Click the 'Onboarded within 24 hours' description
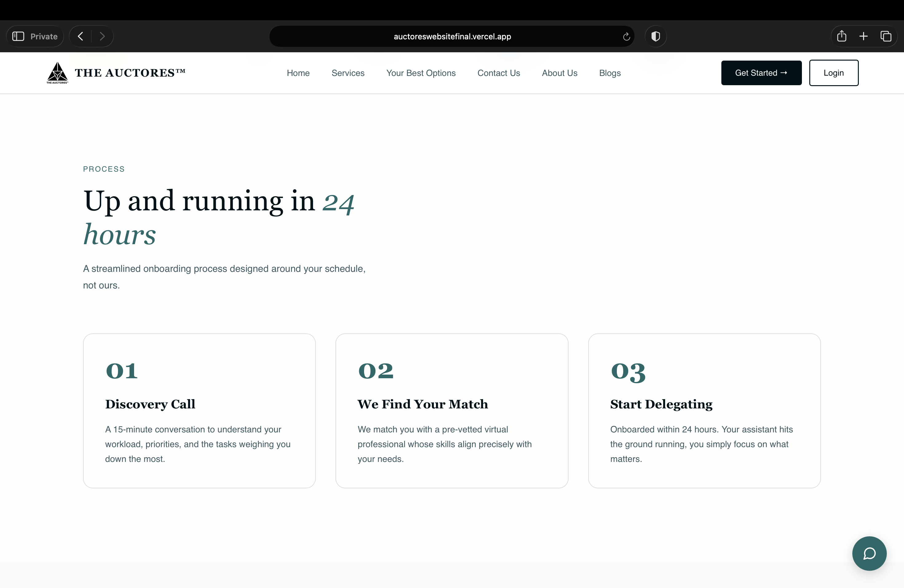 coord(701,444)
